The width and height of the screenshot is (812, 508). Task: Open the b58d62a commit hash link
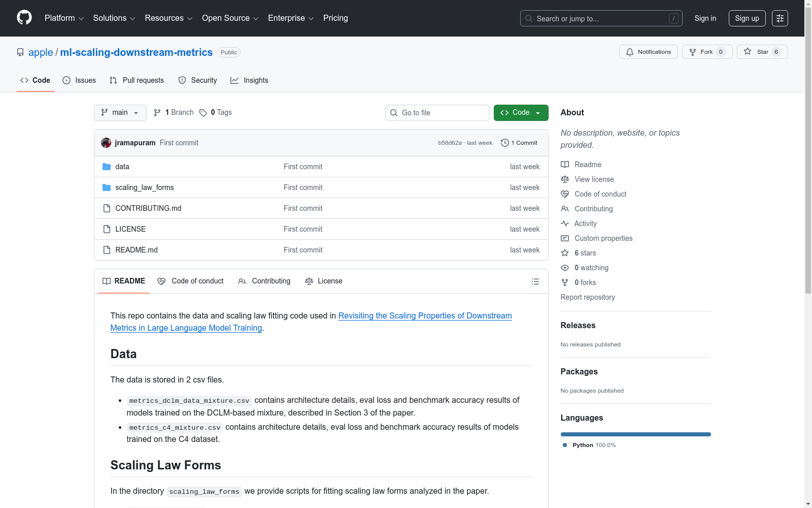click(x=450, y=143)
